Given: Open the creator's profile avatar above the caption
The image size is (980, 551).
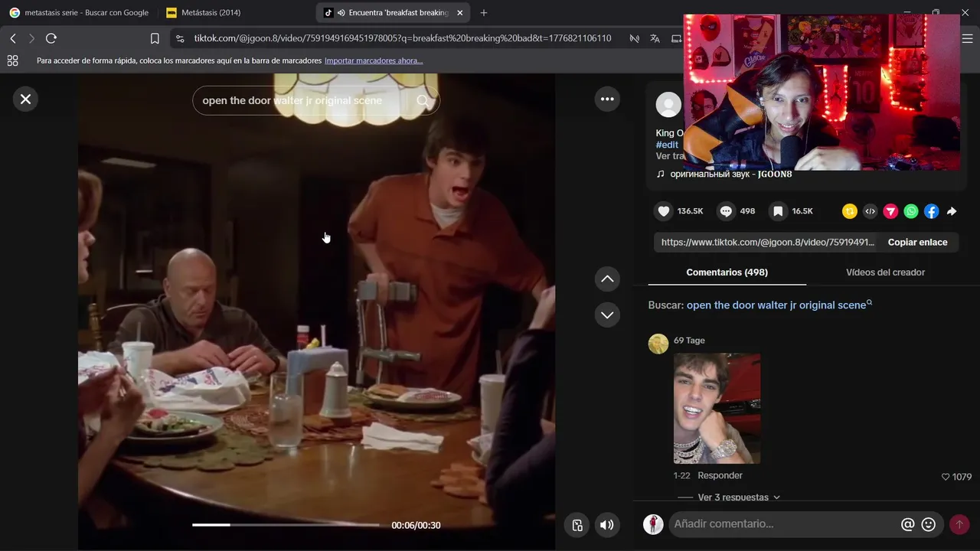Looking at the screenshot, I should point(668,105).
